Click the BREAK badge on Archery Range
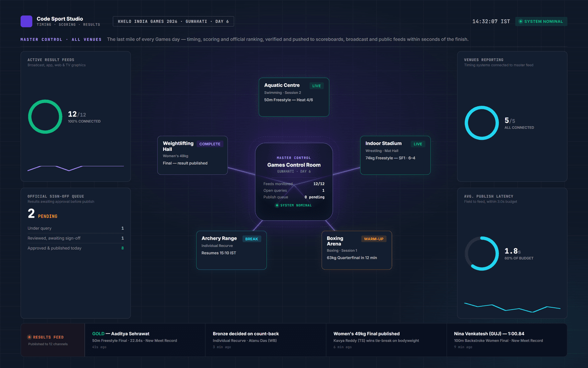This screenshot has height=368, width=588. click(252, 239)
